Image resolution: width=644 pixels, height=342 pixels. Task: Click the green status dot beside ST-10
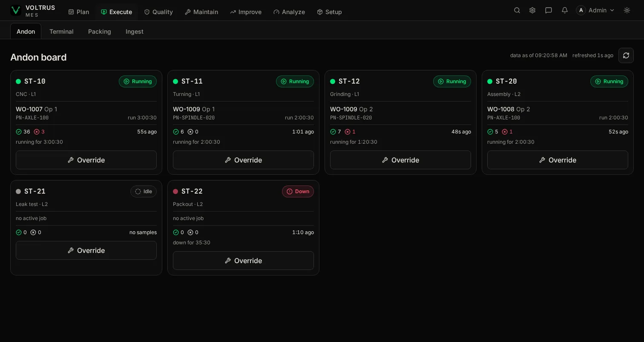(18, 81)
